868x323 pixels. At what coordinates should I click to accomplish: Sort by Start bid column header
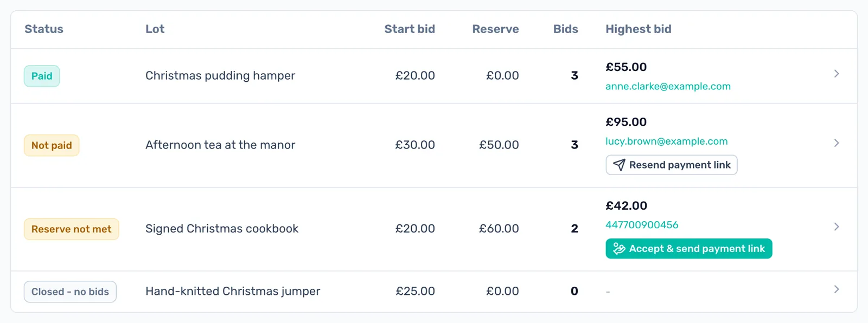pos(410,29)
